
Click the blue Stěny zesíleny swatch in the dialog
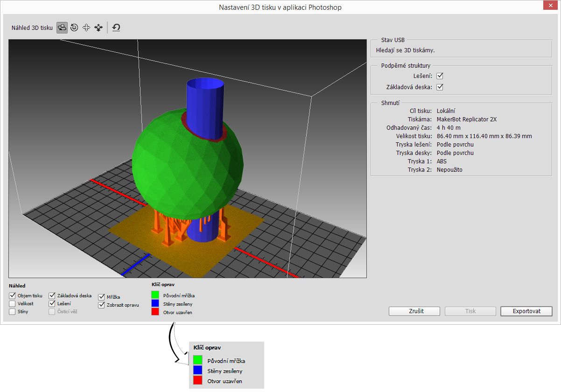coord(155,303)
